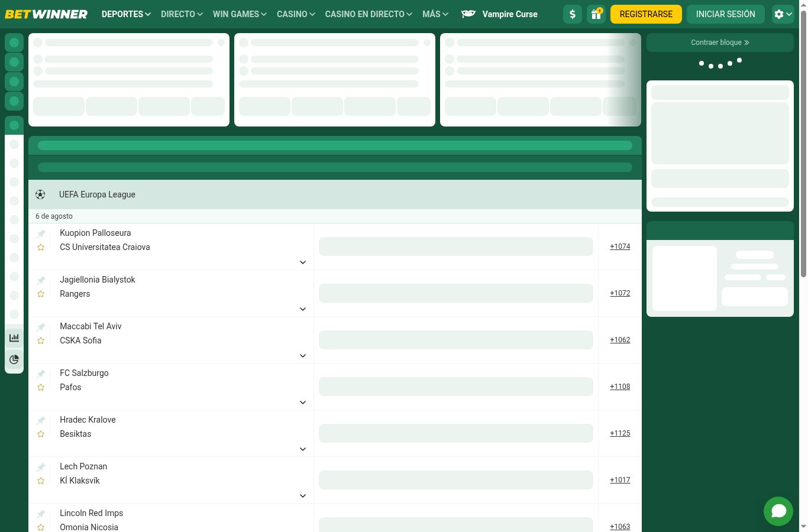Open +1125 additional markets link
Screen dimensions: 808x532
tap(620, 433)
